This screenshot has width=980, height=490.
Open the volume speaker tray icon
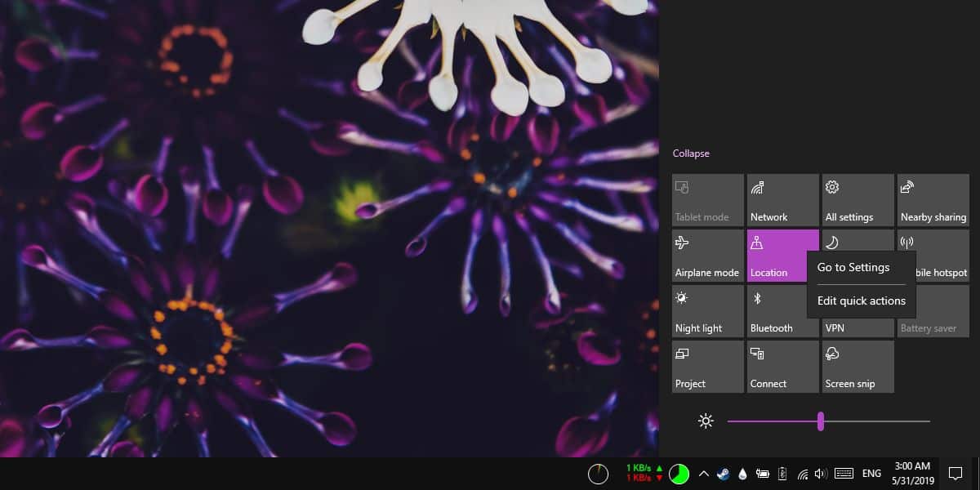click(822, 474)
